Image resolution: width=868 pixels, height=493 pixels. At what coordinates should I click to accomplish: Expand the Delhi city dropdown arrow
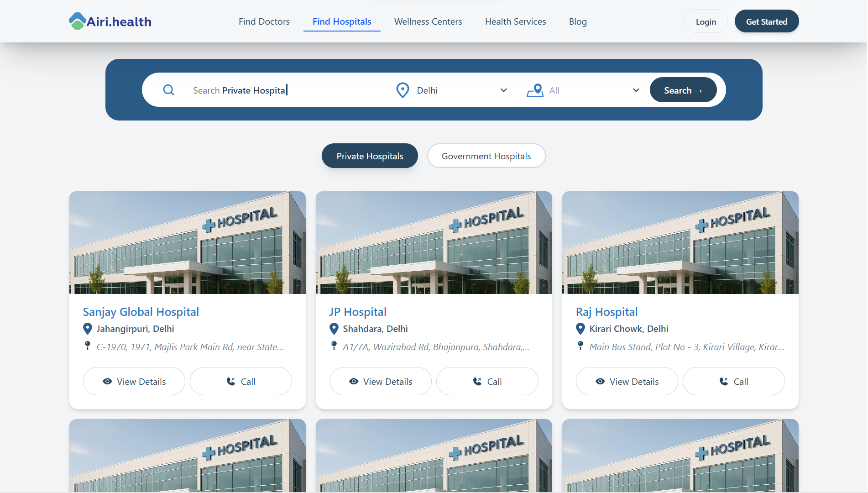point(504,90)
